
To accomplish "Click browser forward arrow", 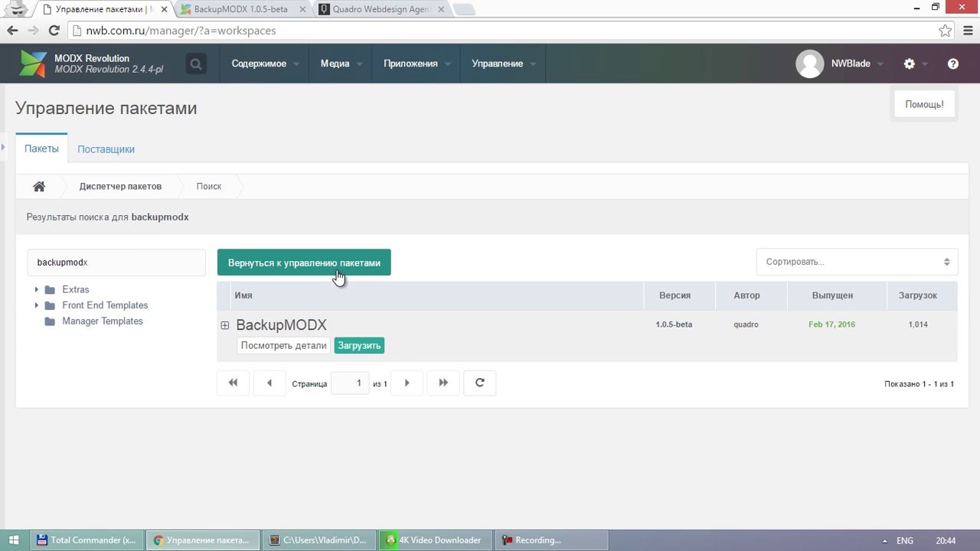I will pyautogui.click(x=33, y=31).
